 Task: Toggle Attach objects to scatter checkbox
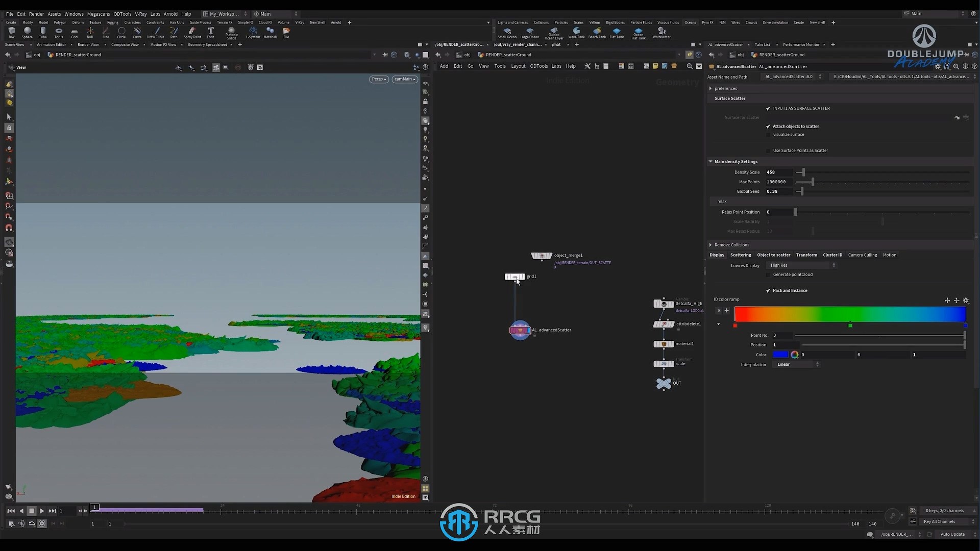point(768,126)
